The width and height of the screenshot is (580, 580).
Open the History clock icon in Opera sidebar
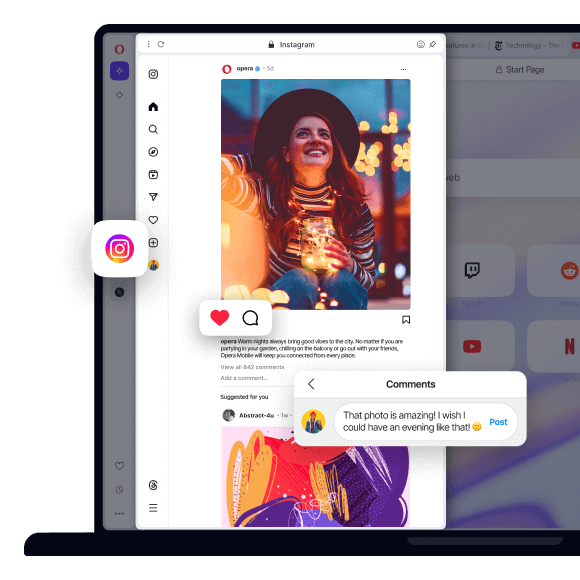click(x=119, y=490)
